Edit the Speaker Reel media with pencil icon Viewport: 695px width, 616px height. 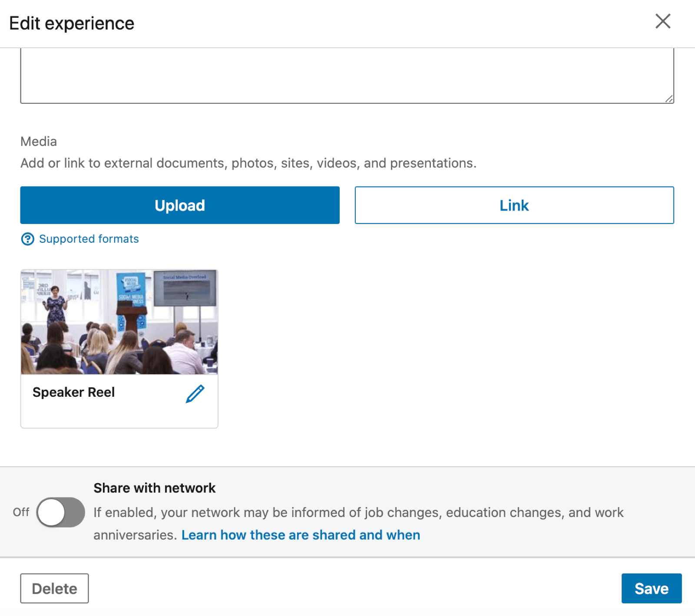pos(195,394)
